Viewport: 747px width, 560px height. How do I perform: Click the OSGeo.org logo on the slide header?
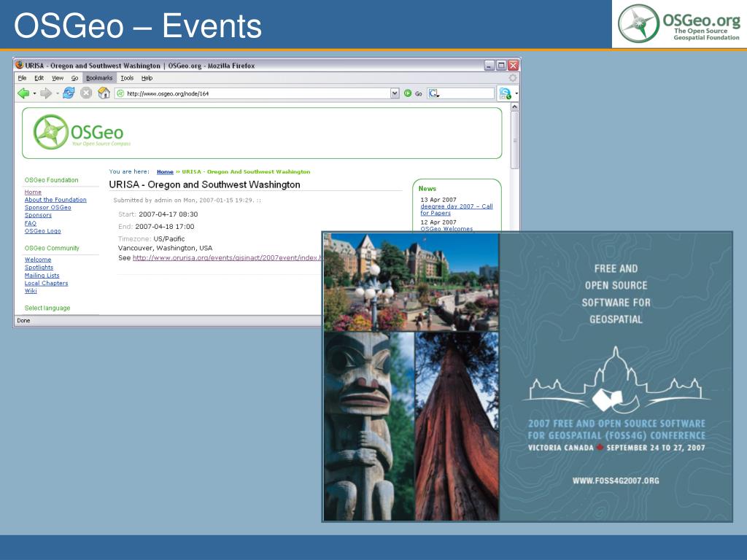[x=679, y=23]
